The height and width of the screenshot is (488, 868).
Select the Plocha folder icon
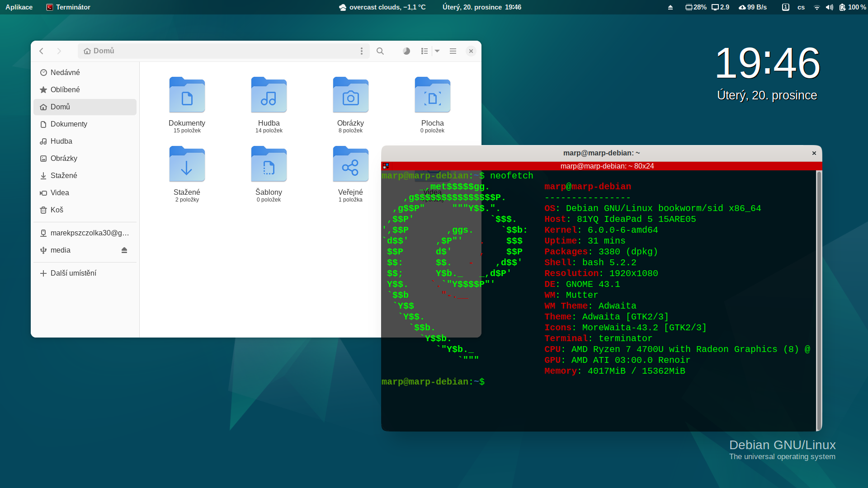(433, 95)
